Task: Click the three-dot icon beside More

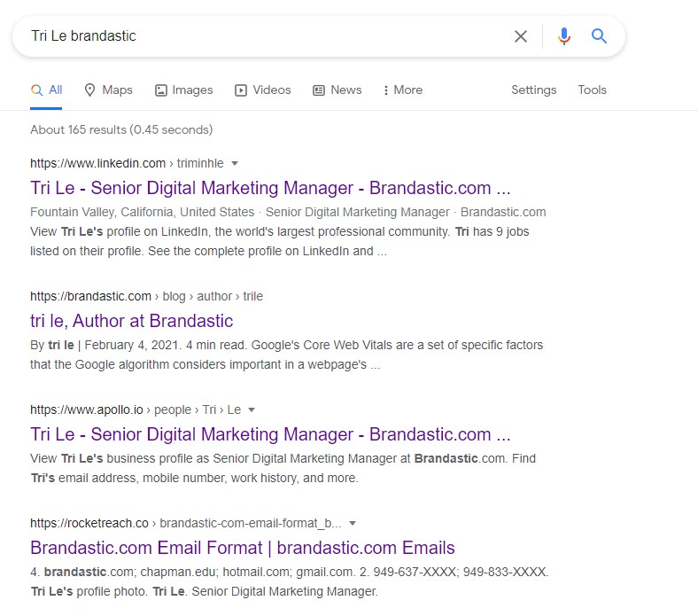Action: [x=386, y=90]
